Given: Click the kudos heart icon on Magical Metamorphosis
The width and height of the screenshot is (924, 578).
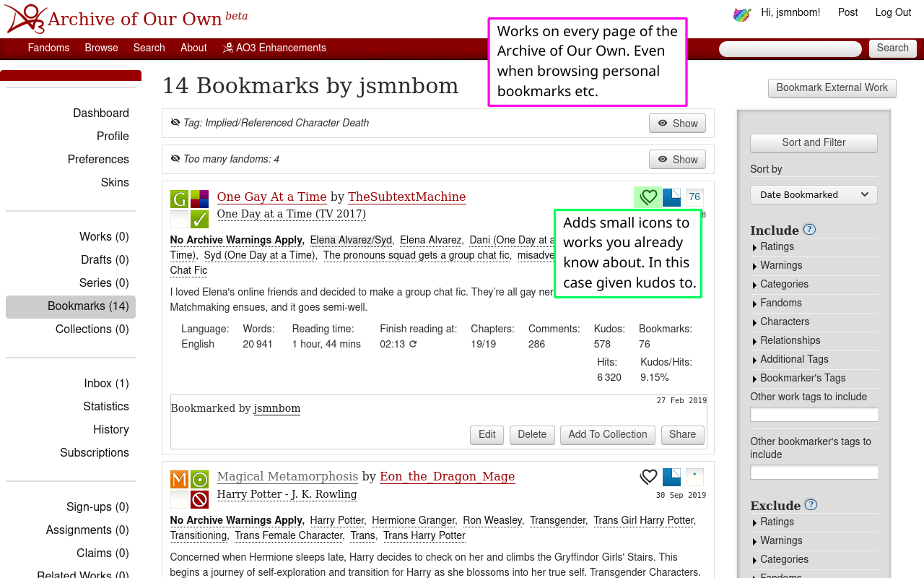Looking at the screenshot, I should coord(648,477).
